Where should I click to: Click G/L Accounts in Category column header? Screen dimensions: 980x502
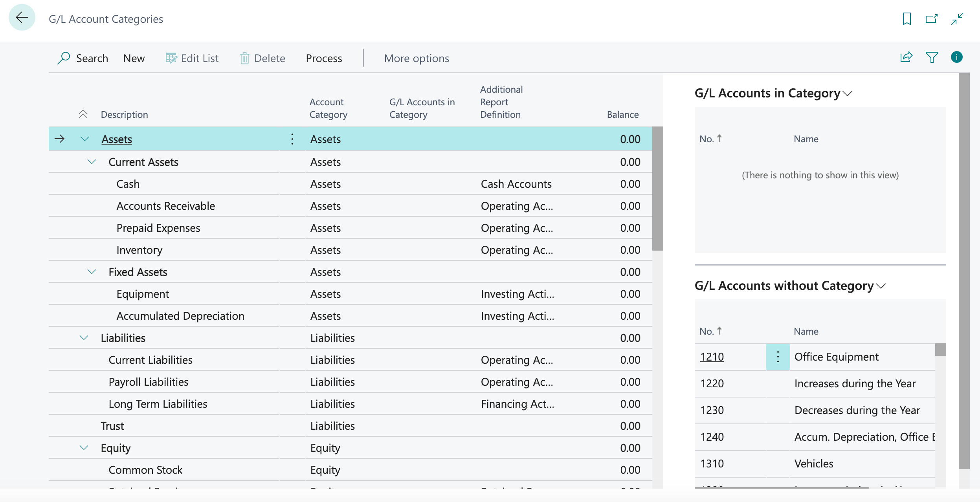422,108
